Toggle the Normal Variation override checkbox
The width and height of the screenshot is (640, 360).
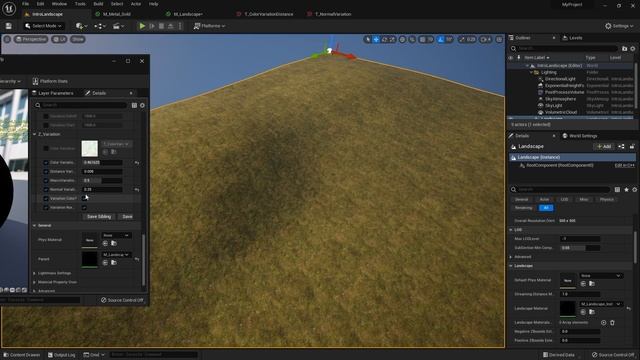pyautogui.click(x=46, y=189)
